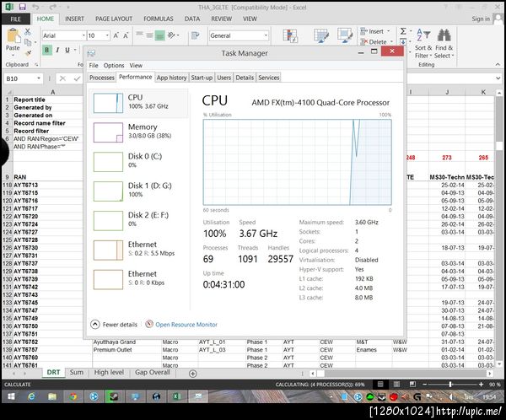The image size is (506, 420).
Task: Click the Format Painter brush icon
Action: click(29, 52)
